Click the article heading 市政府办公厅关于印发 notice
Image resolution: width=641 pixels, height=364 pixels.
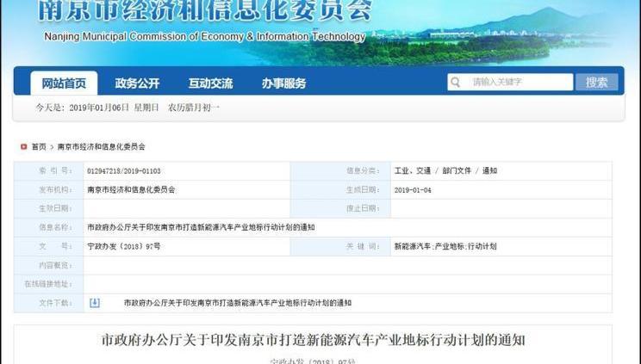[x=313, y=340]
